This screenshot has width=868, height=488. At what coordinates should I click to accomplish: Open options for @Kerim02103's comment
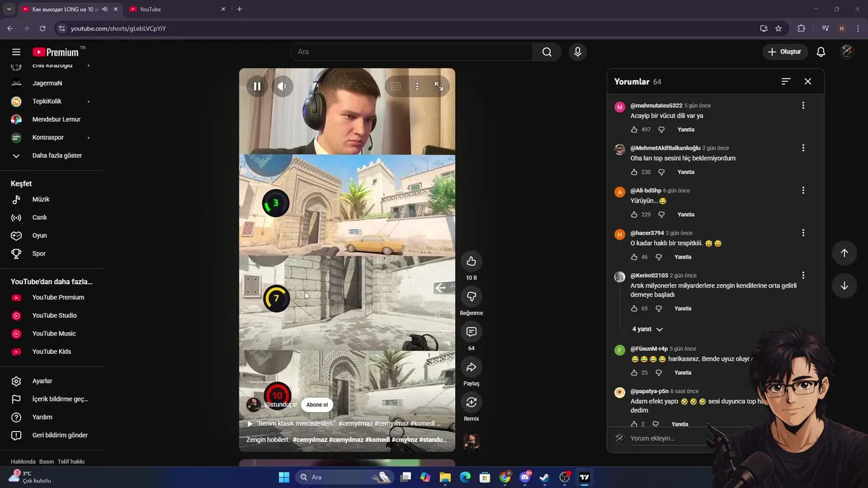click(803, 276)
